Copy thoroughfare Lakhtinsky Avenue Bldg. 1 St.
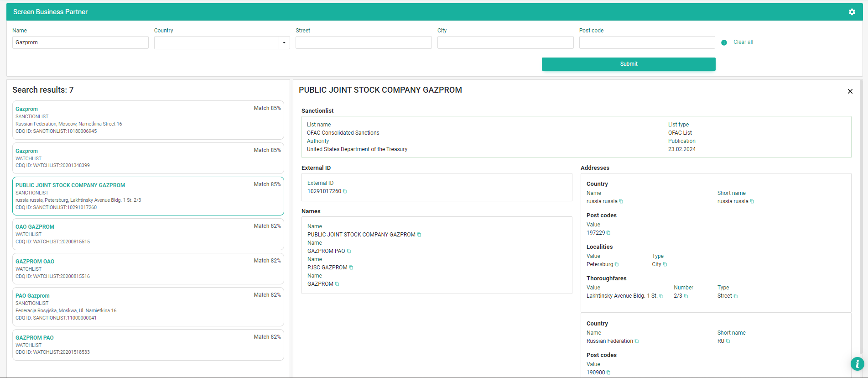Screen dimensions: 868x378 pos(661,296)
